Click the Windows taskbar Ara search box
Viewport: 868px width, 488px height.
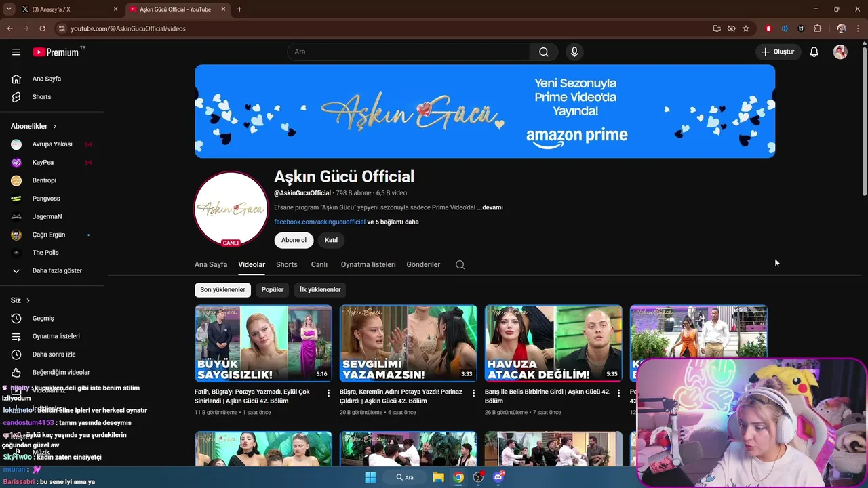[405, 477]
